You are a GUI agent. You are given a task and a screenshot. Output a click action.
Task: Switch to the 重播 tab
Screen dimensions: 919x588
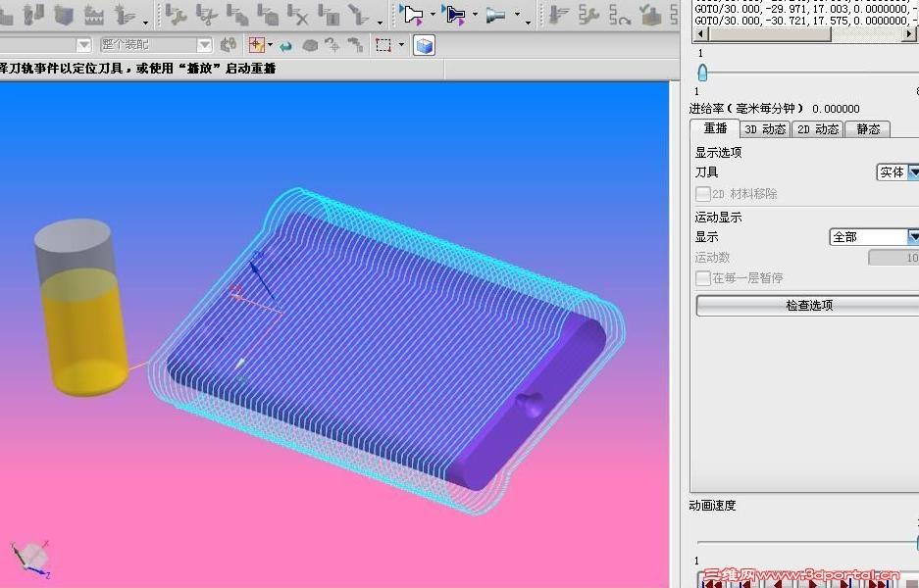pyautogui.click(x=714, y=128)
